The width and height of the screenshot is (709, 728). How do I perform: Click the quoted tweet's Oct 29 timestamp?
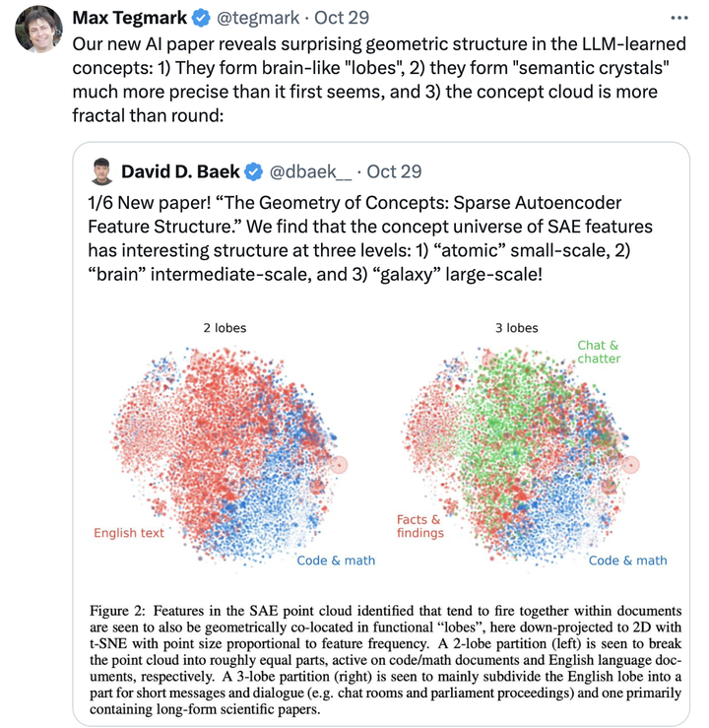click(x=394, y=172)
